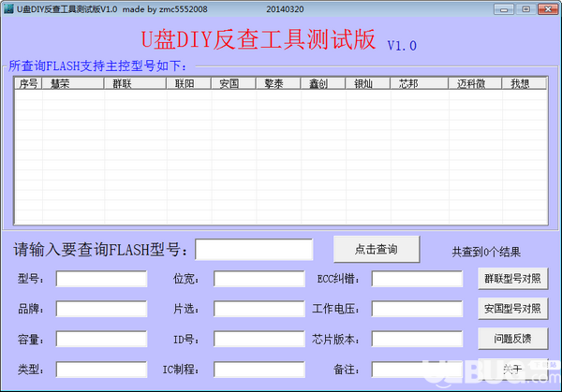Screen dimensions: 562x392
Task: Select the 序号 column header
Action: (x=28, y=83)
